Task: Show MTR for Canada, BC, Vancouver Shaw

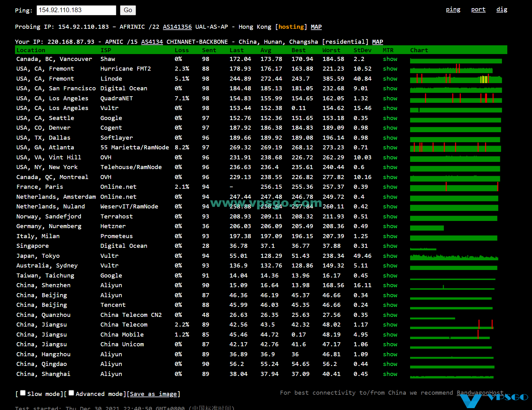Action: [x=390, y=59]
